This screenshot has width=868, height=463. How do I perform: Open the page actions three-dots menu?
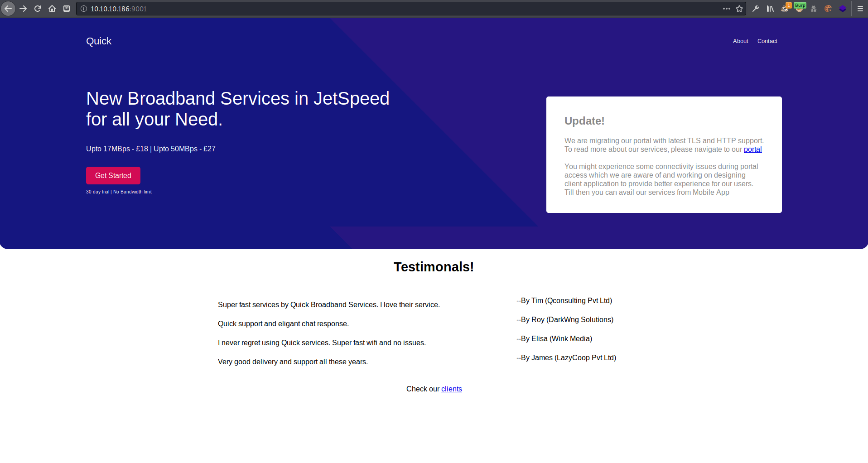pyautogui.click(x=727, y=9)
